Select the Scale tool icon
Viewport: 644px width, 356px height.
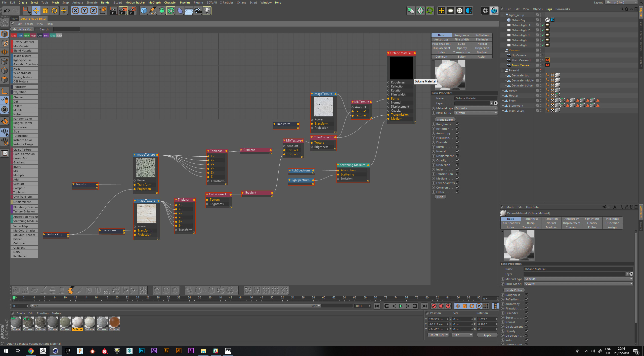click(45, 11)
